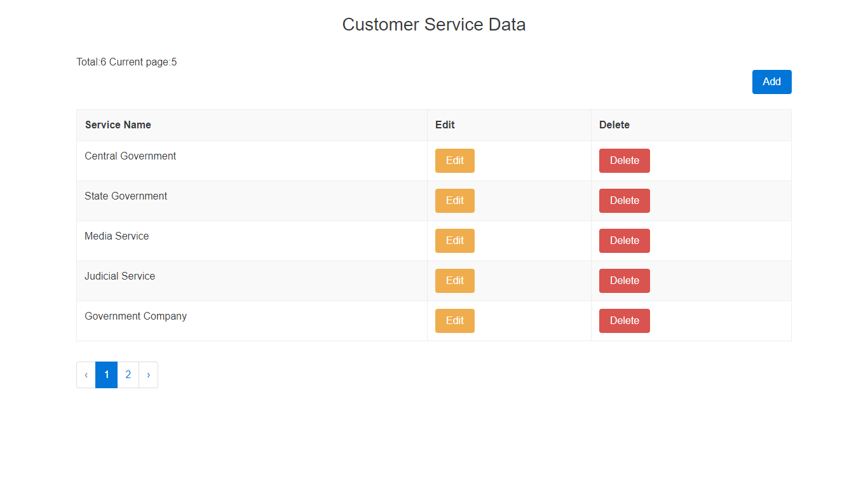Screen dimensions: 868x488
Task: Edit the Central Government service
Action: tap(454, 161)
